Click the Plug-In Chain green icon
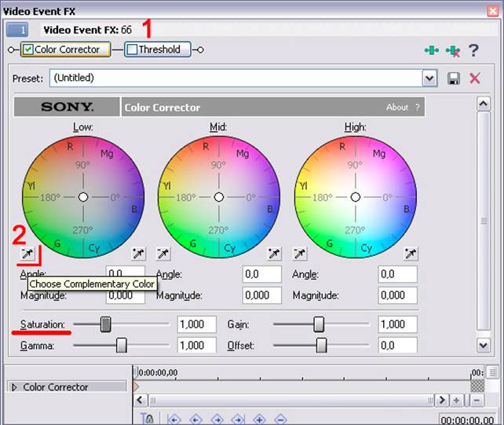The height and width of the screenshot is (425, 504). point(431,50)
